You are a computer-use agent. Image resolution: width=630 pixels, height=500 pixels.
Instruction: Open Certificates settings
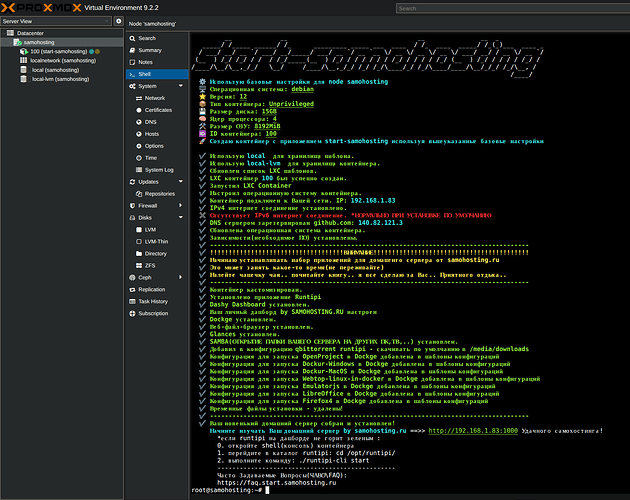pyautogui.click(x=157, y=110)
